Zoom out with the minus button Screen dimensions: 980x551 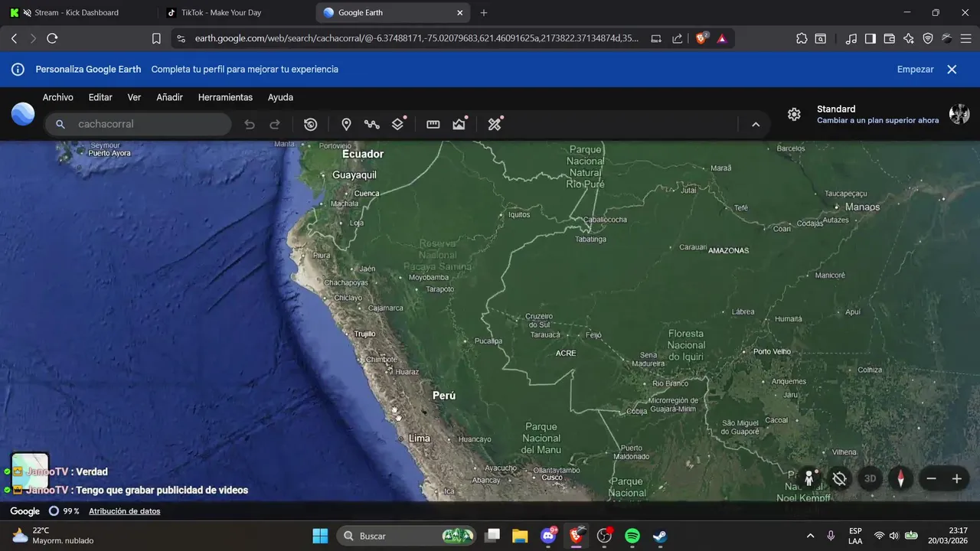click(931, 479)
